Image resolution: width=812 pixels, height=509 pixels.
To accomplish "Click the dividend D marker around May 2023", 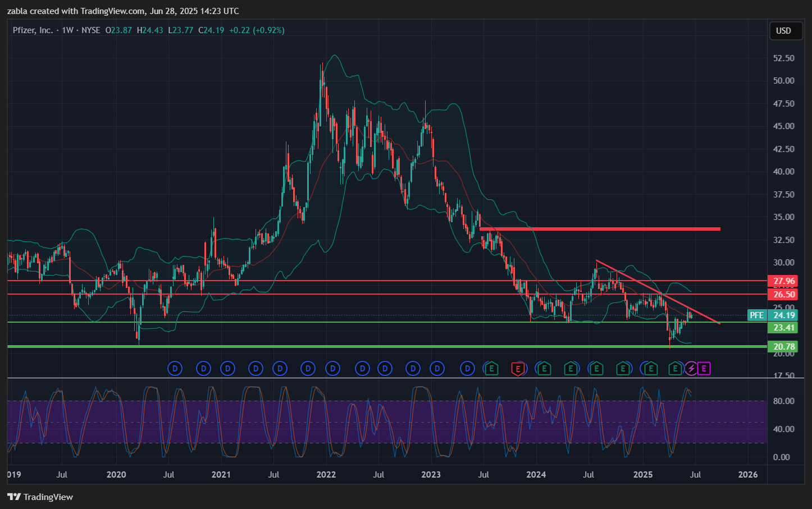I will point(467,369).
